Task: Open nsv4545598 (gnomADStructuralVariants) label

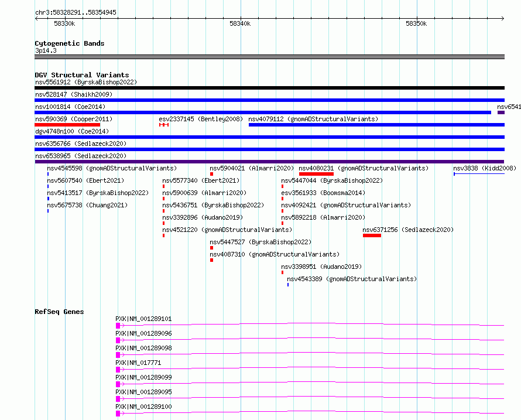Action: click(112, 168)
